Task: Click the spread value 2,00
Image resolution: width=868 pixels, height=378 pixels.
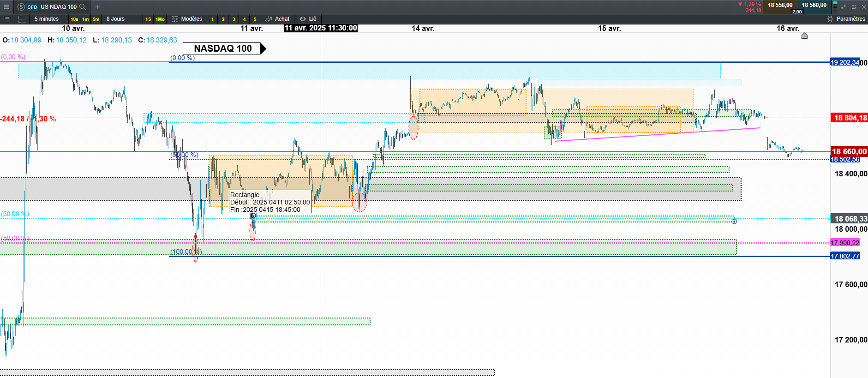Action: (x=797, y=12)
